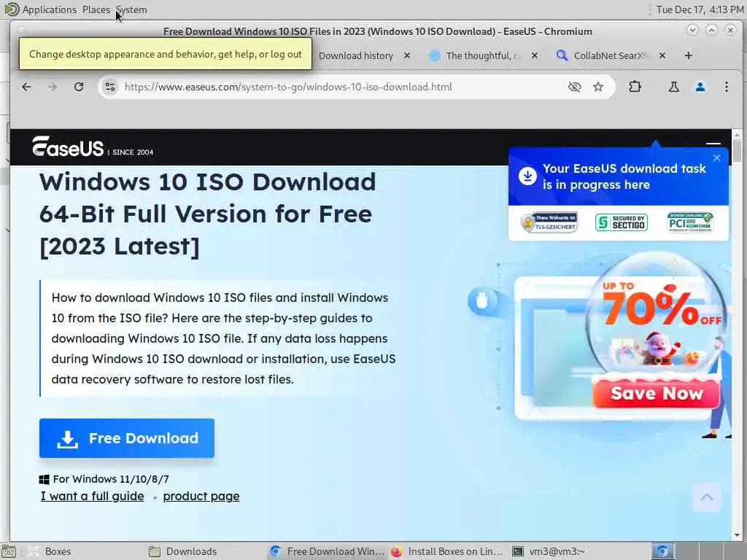The image size is (747, 560).
Task: Go back with the browser back arrow
Action: pyautogui.click(x=26, y=87)
